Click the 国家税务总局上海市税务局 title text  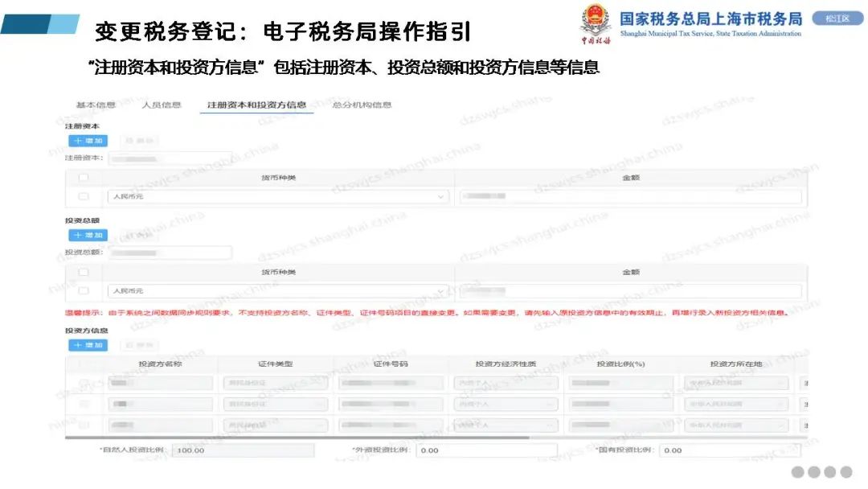(x=710, y=18)
